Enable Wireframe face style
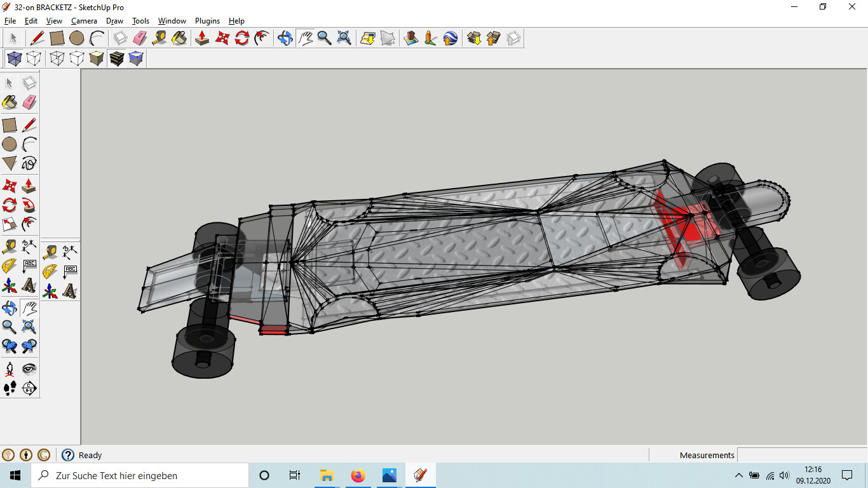 tap(57, 59)
